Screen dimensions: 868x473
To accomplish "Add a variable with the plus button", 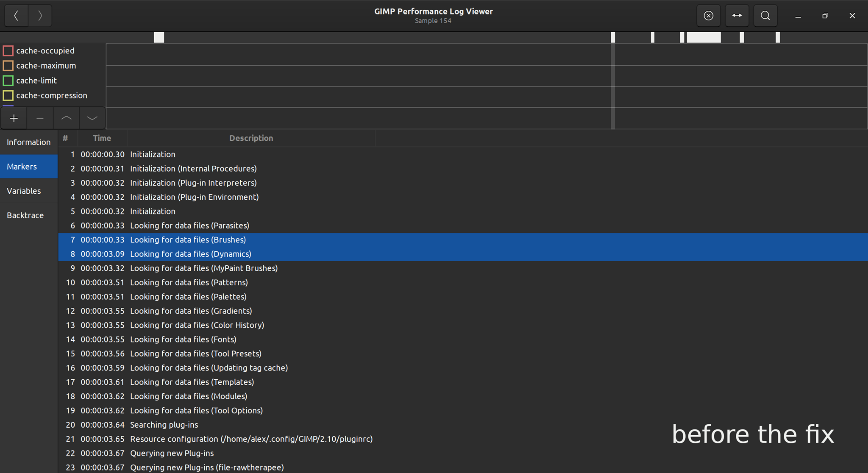I will point(14,118).
